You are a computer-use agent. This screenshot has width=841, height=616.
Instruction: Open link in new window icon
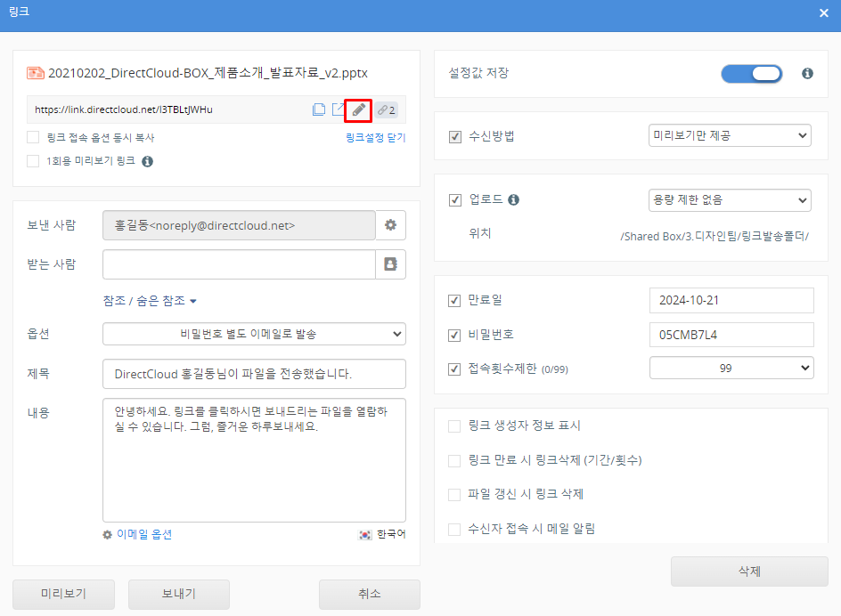(x=339, y=109)
